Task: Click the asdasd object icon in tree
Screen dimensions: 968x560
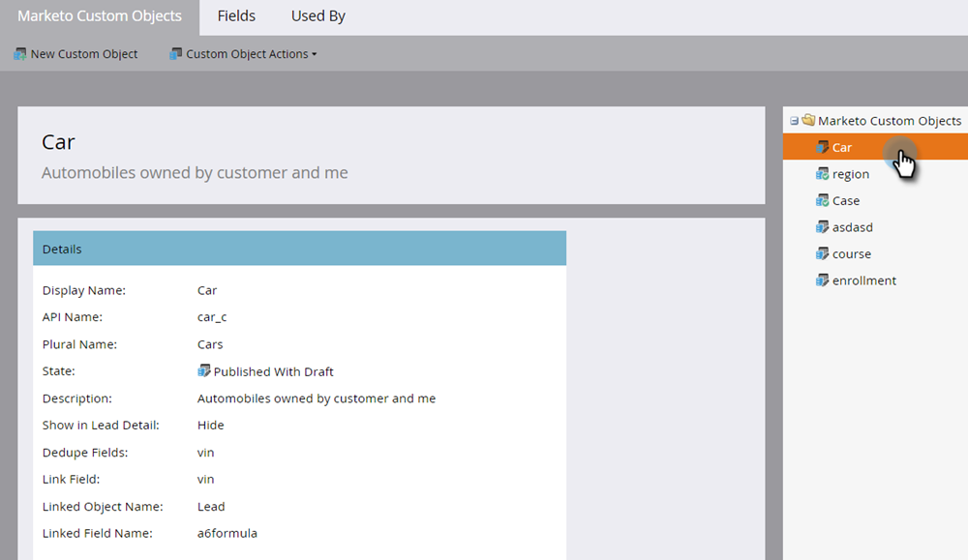Action: pos(822,227)
